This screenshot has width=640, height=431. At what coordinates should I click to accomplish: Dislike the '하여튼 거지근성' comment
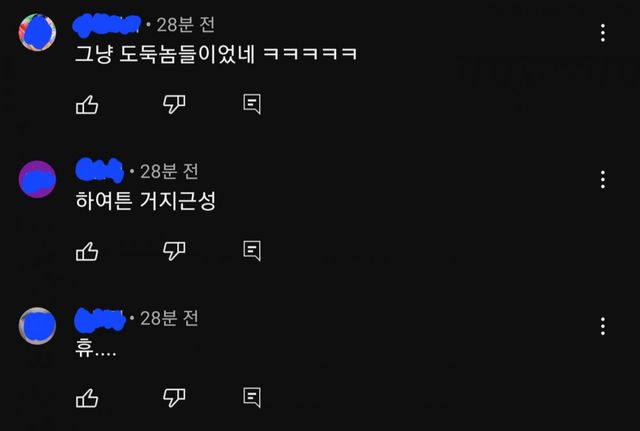pos(174,251)
